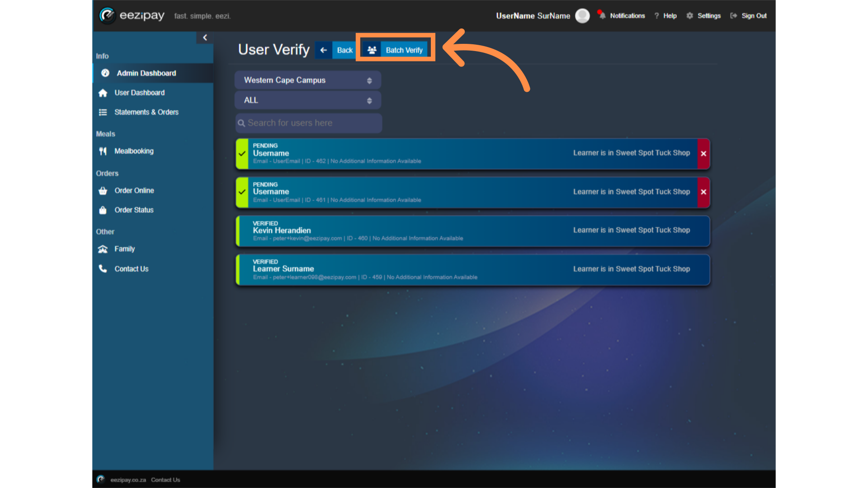Open Admin Dashboard menu item
The width and height of the screenshot is (868, 488).
pyautogui.click(x=153, y=73)
